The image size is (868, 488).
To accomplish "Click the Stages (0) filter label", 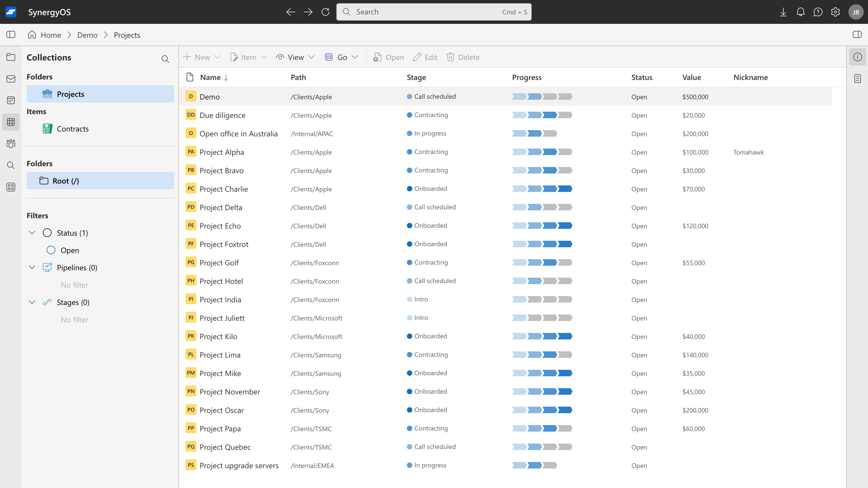I will pyautogui.click(x=73, y=303).
